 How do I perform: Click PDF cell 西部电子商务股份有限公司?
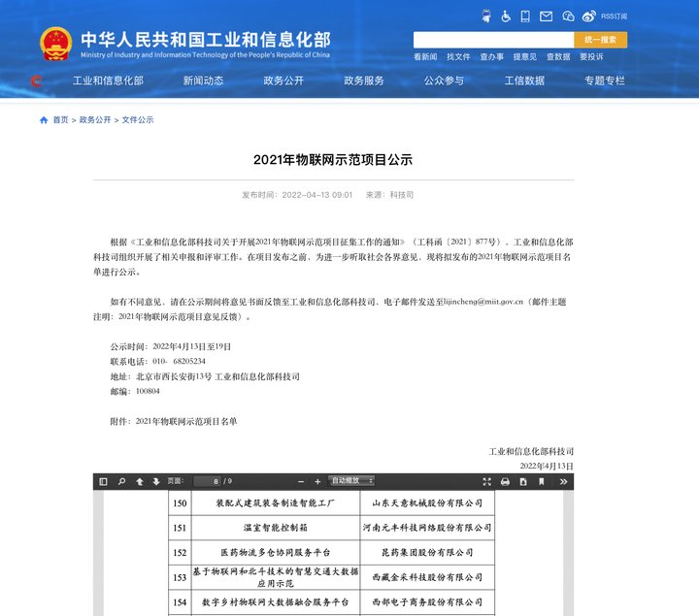(x=427, y=602)
